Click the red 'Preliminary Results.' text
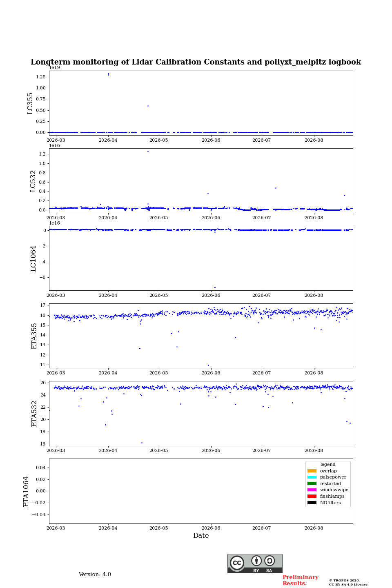392x588 pixels. tap(300, 580)
